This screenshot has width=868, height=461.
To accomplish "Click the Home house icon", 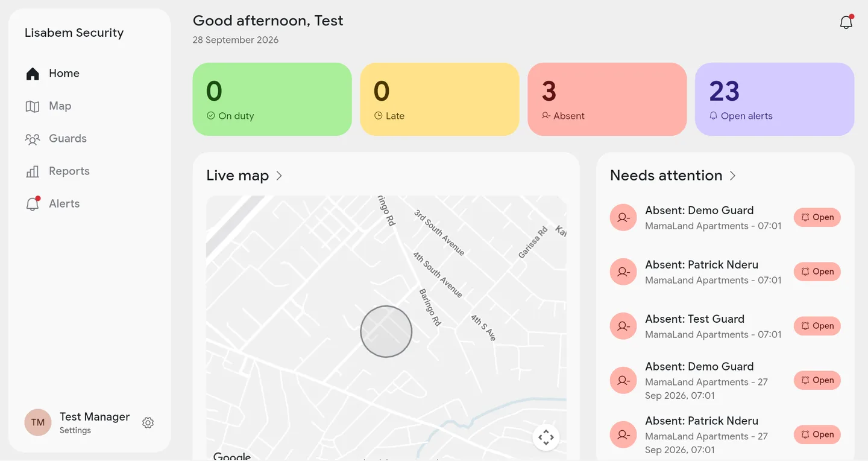I will coord(33,74).
